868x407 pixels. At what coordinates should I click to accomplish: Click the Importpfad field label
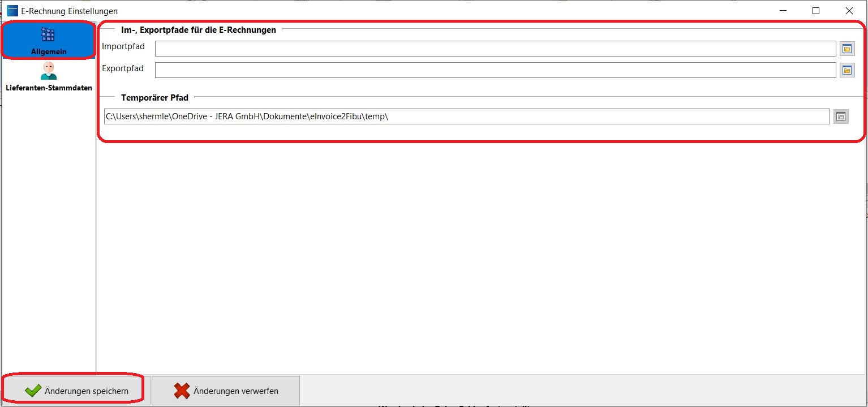[x=123, y=46]
